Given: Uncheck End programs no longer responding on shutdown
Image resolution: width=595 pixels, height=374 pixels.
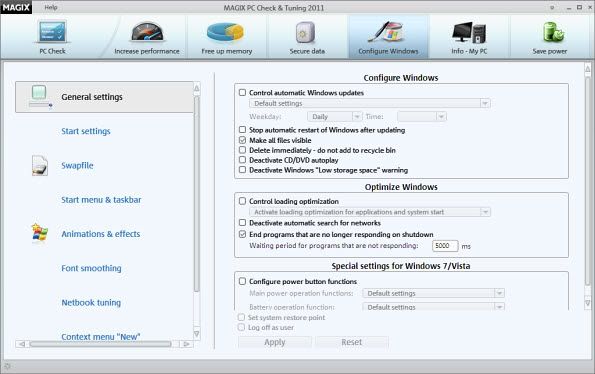Looking at the screenshot, I should (242, 234).
